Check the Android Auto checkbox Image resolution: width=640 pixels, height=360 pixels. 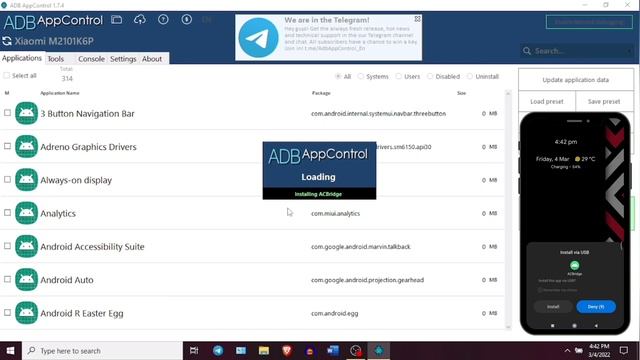7,279
